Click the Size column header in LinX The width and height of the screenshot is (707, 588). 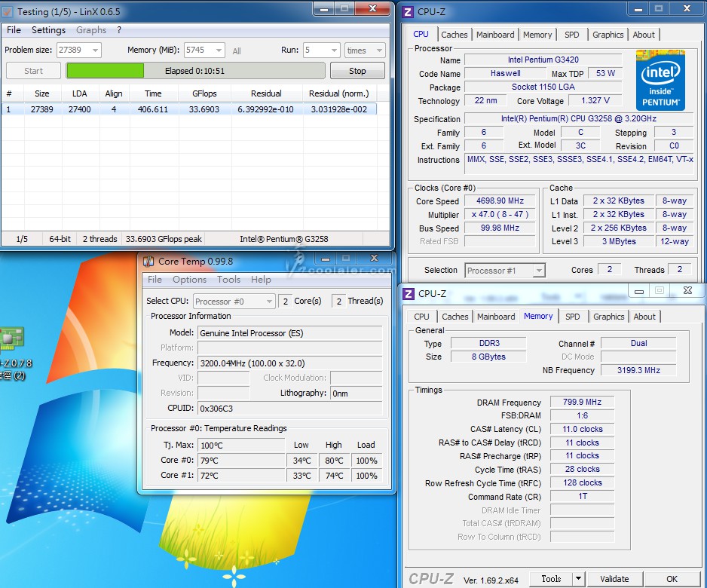point(42,93)
